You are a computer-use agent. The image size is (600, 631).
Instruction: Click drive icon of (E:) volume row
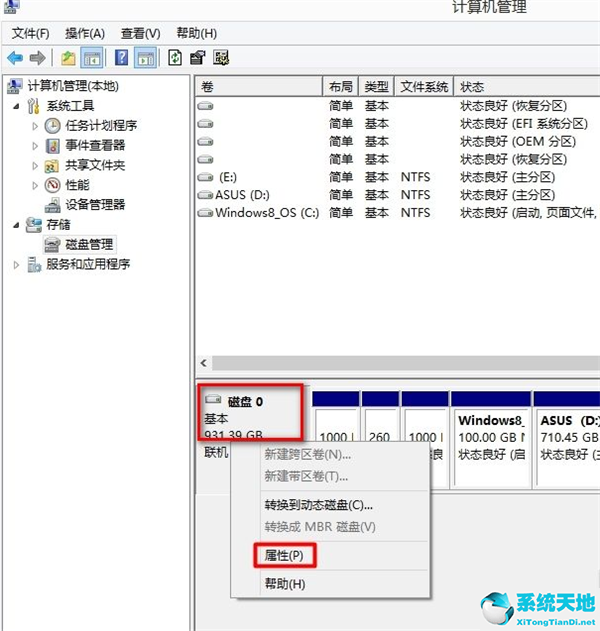pyautogui.click(x=205, y=177)
